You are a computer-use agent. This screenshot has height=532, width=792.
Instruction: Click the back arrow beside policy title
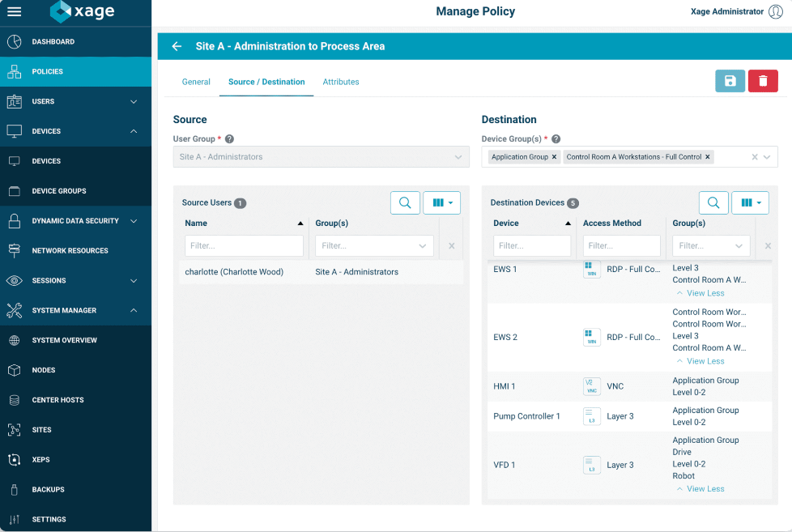(177, 47)
